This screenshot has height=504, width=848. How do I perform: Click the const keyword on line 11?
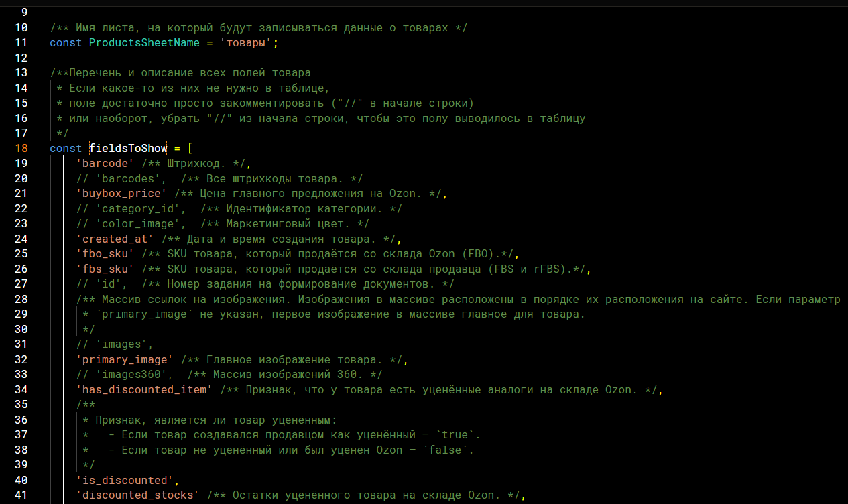[66, 43]
